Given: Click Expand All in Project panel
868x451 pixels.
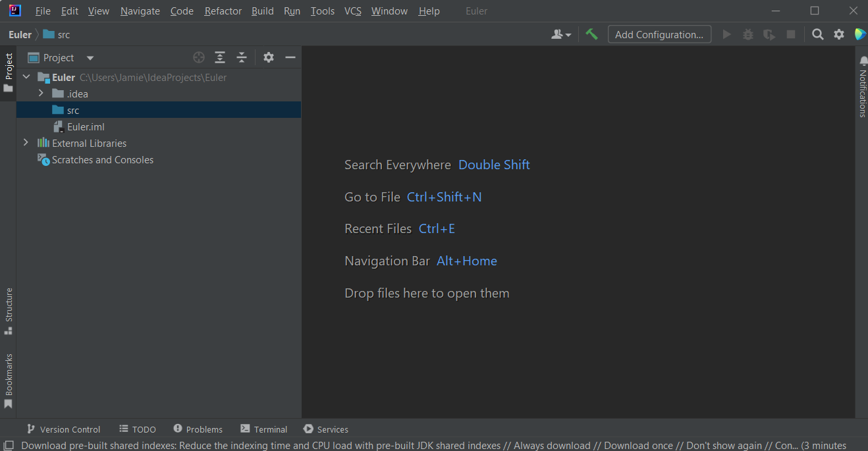Looking at the screenshot, I should tap(220, 57).
